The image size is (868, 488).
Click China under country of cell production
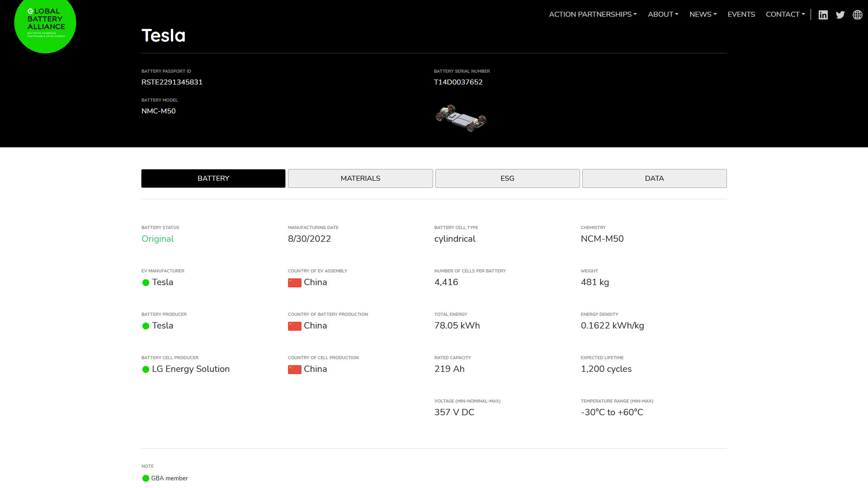[316, 369]
